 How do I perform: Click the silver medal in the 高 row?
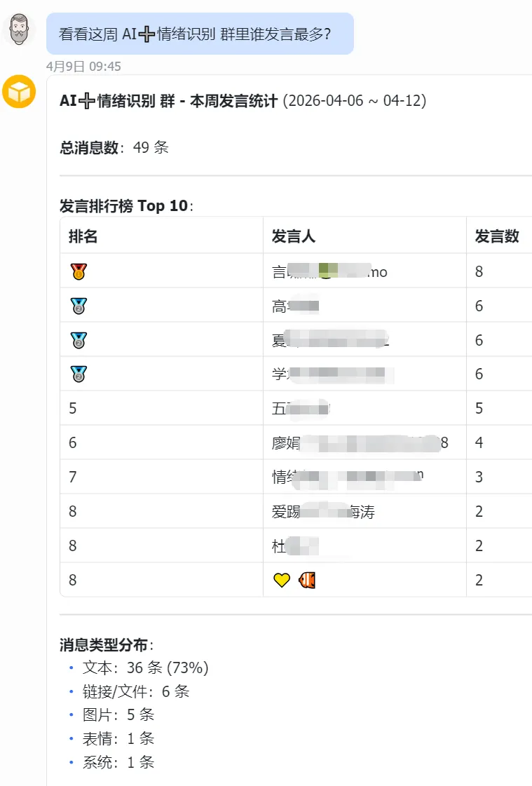pyautogui.click(x=79, y=306)
